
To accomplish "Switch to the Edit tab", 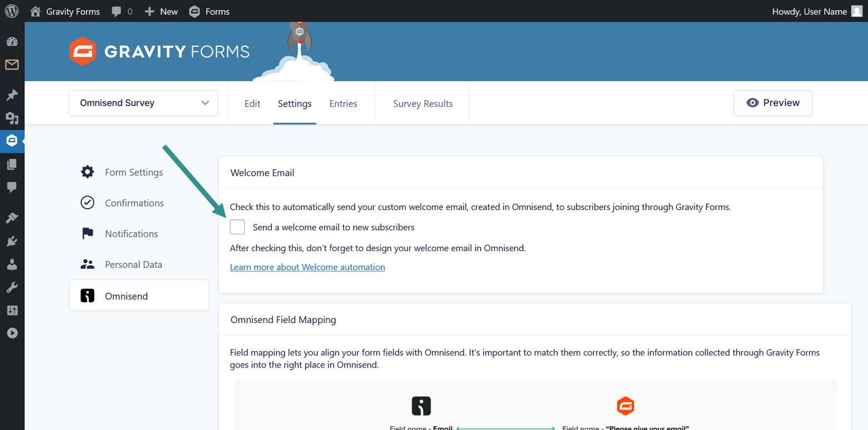I will 252,104.
